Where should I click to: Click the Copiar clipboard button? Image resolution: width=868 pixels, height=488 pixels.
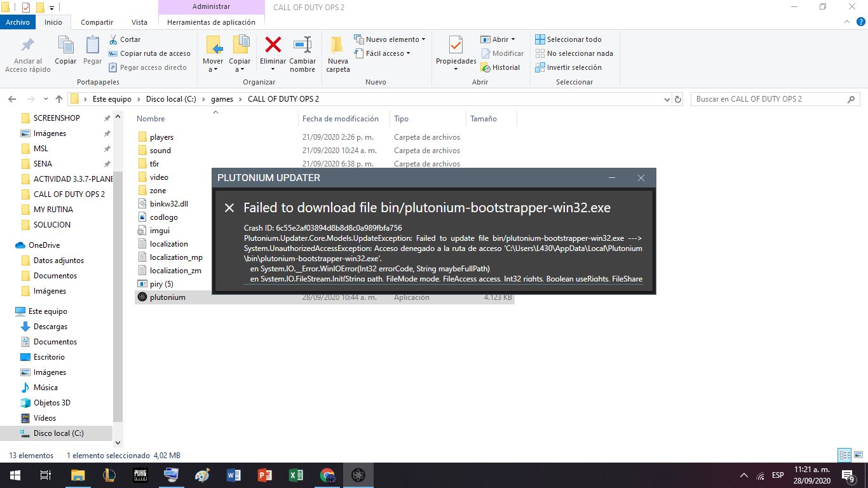pos(65,51)
